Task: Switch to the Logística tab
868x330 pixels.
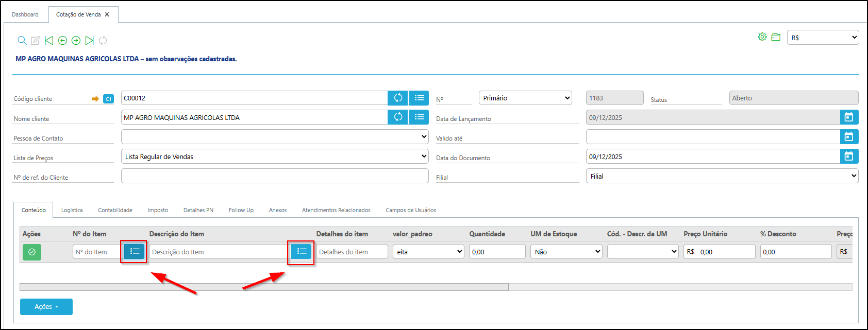Action: click(x=72, y=210)
